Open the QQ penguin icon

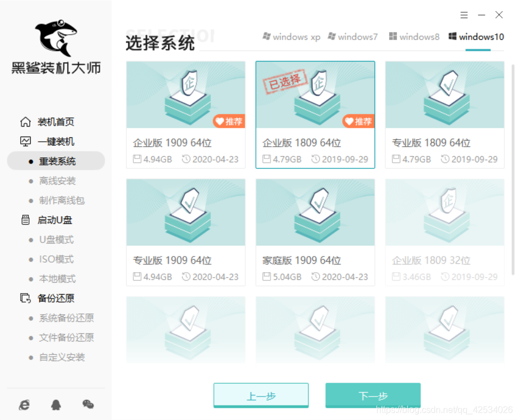click(56, 405)
